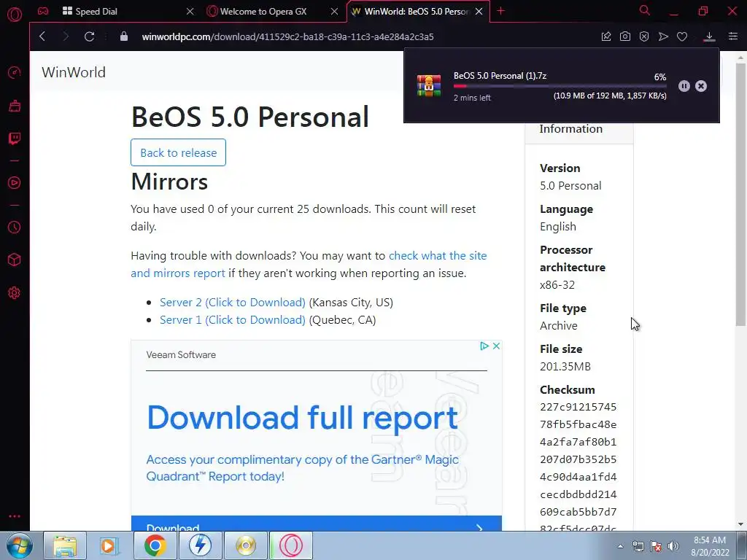
Task: Select the x86-32 architecture value
Action: tap(557, 285)
